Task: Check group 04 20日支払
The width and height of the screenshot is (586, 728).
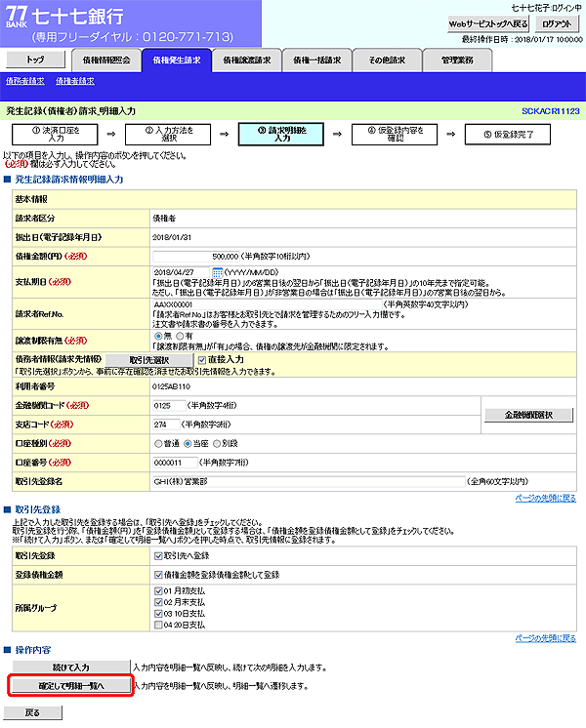Action: [x=158, y=625]
